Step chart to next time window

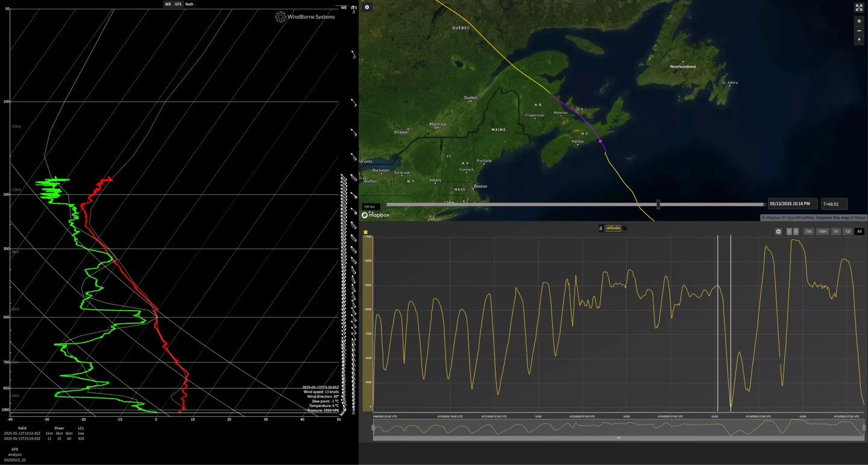tap(796, 232)
